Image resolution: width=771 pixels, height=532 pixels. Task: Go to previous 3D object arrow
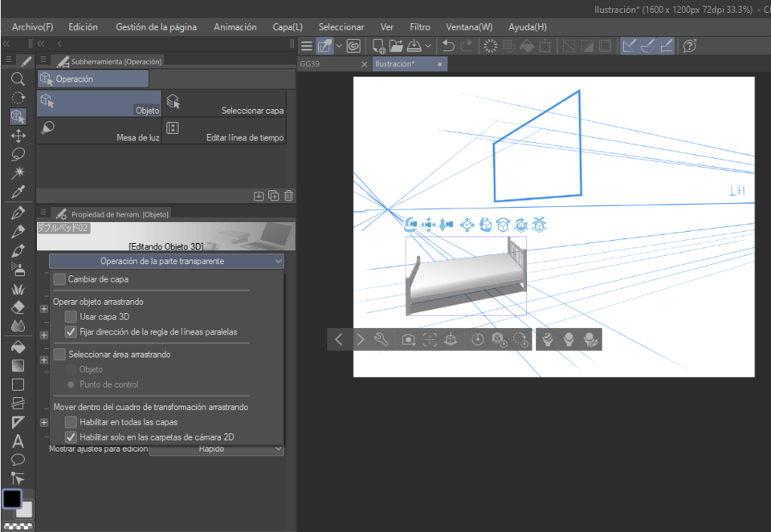[338, 339]
